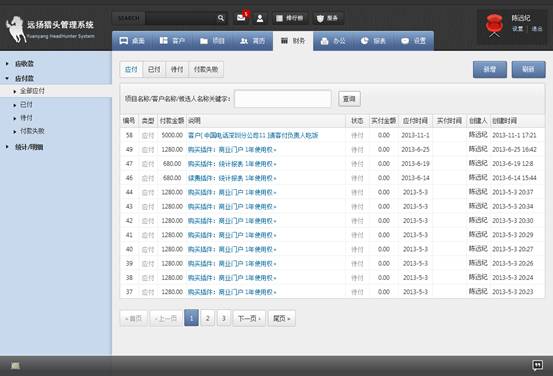Viewport: 553px width, 376px height.
Task: Open the 办公 office tab
Action: (x=333, y=41)
